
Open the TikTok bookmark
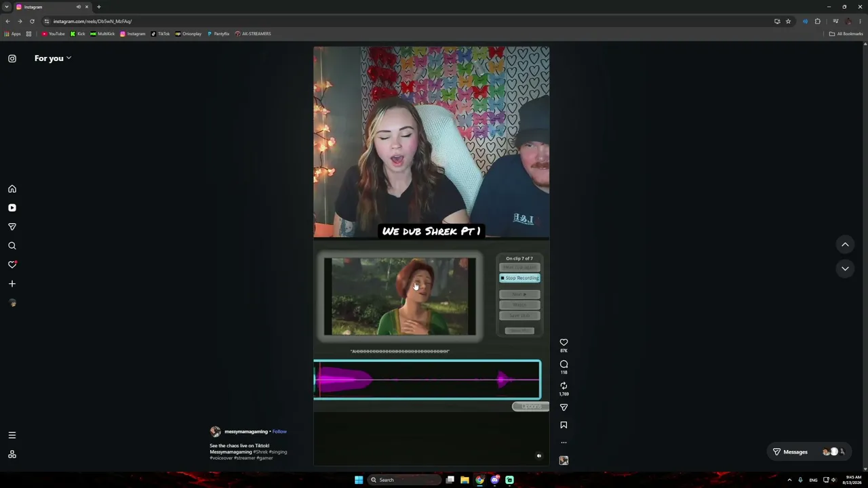click(x=160, y=34)
